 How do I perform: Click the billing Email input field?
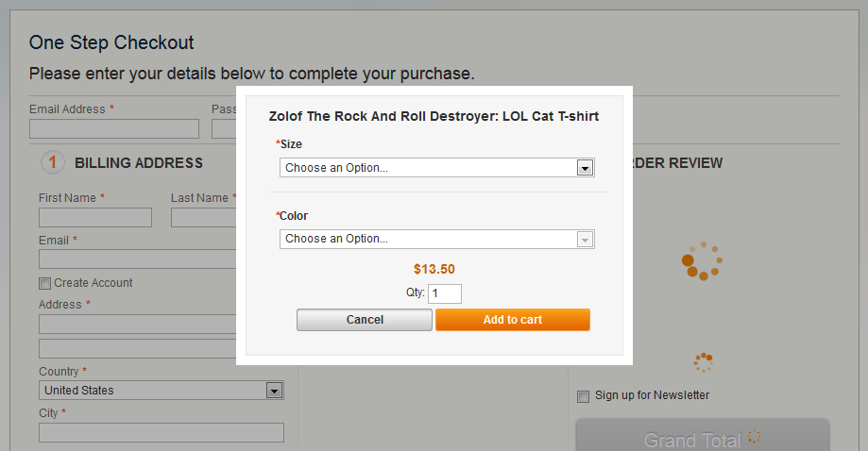138,259
